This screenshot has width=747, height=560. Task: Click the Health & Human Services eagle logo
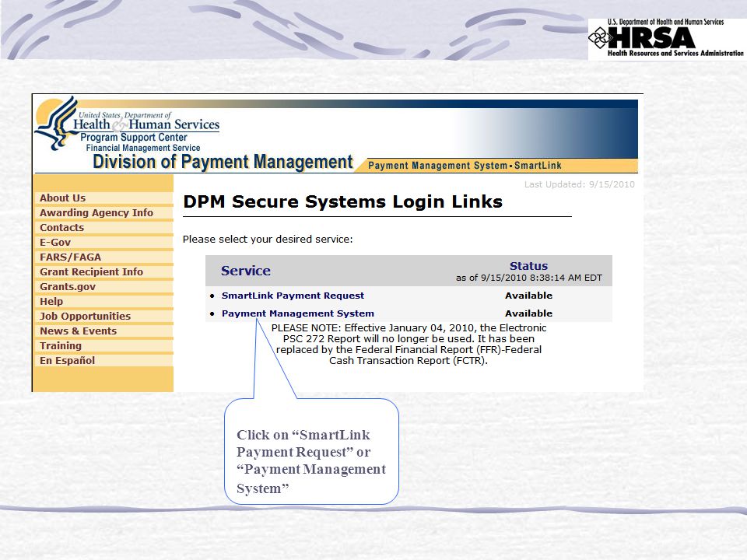(58, 124)
